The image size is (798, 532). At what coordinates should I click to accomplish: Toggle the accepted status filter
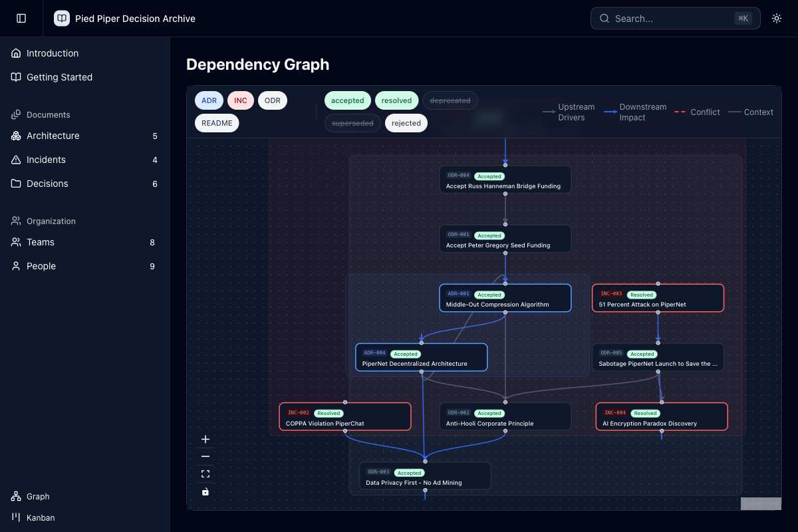(348, 101)
